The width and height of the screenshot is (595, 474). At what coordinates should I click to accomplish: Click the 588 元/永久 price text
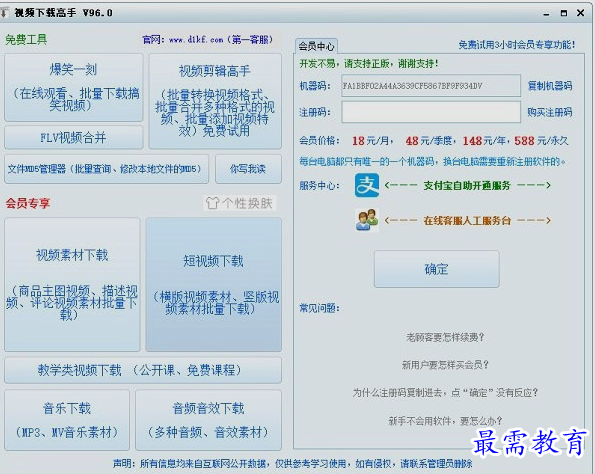[x=541, y=141]
